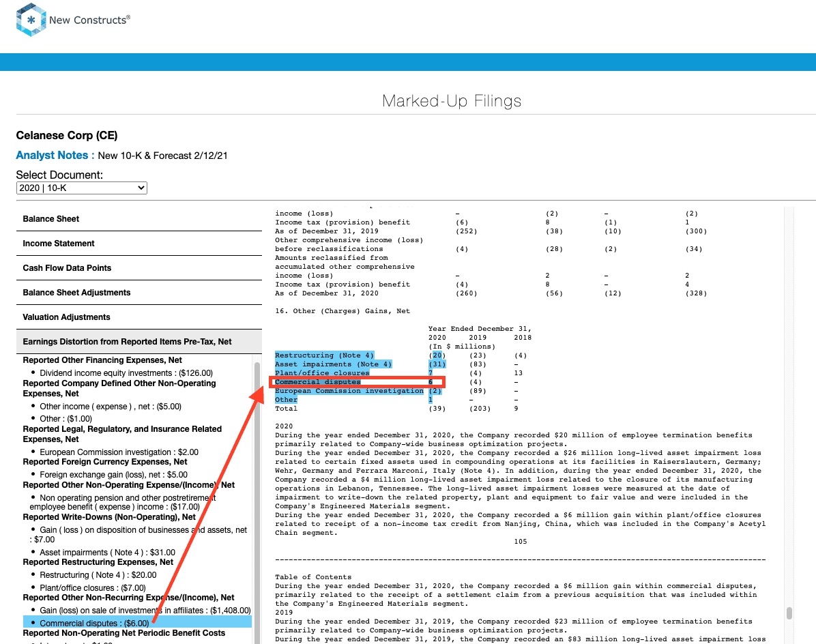Expand the Balance Sheet section
The height and width of the screenshot is (644, 816).
coord(139,219)
